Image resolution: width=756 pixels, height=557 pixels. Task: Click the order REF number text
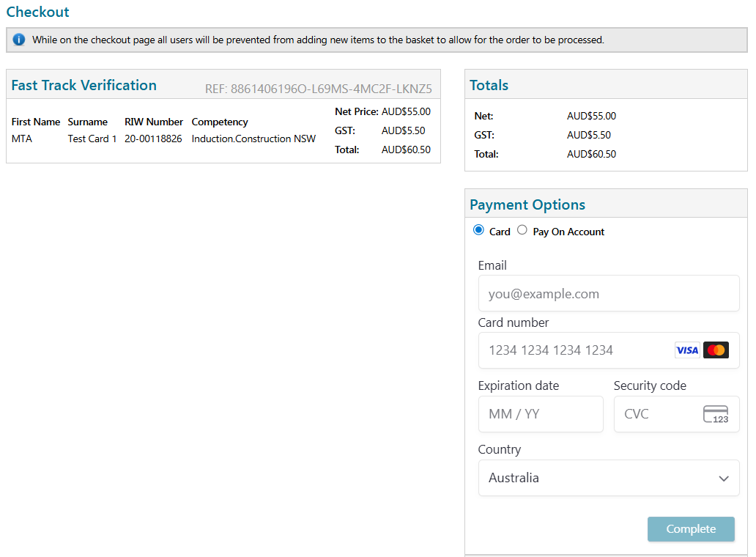point(319,89)
